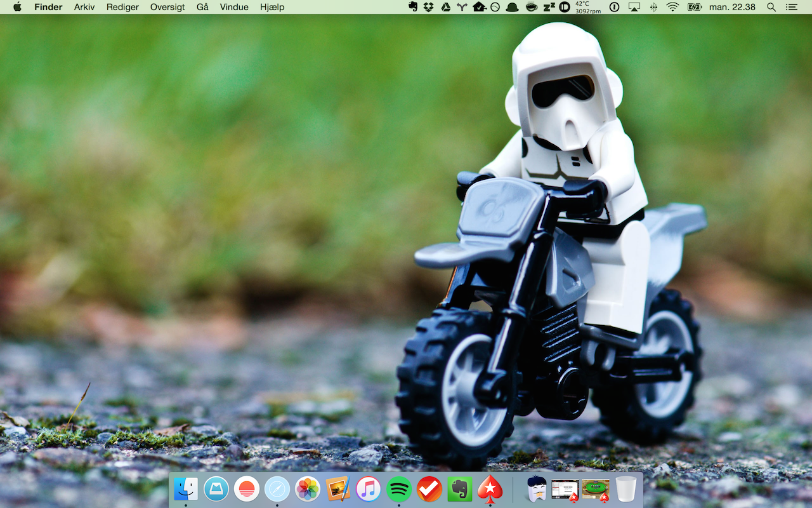Open the 1Password menu bar icon
812x508 pixels.
pyautogui.click(x=614, y=7)
